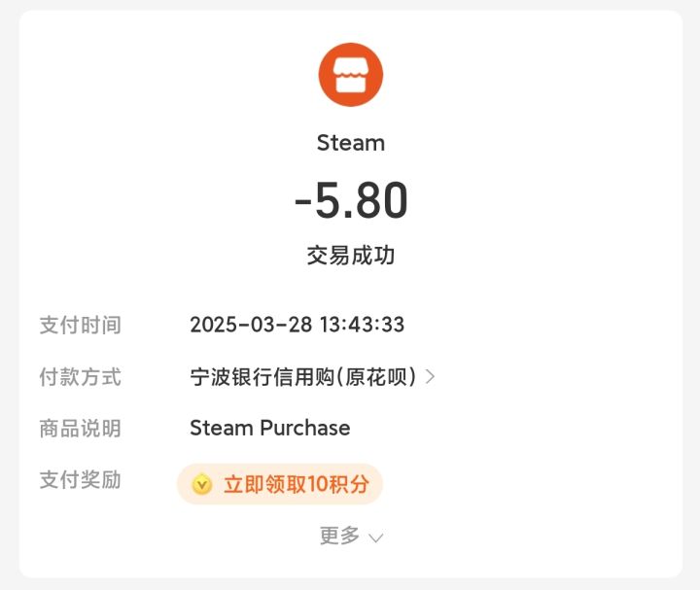700x590 pixels.
Task: Click the minus sign before the amount
Action: [x=303, y=202]
